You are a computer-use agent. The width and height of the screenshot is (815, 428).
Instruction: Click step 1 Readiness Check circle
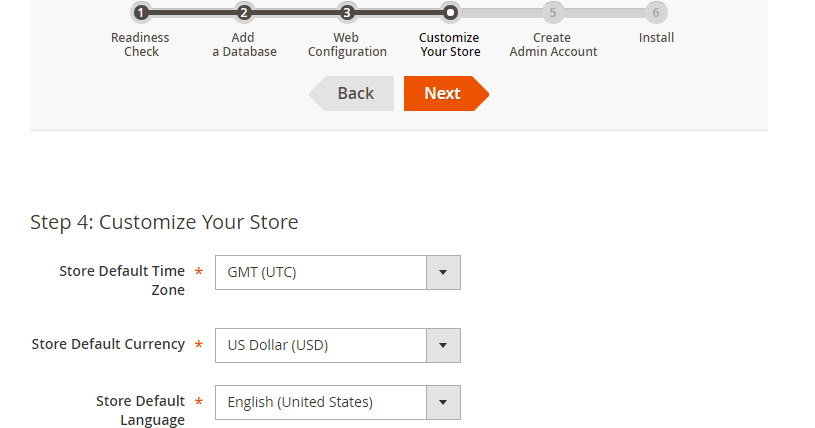[141, 13]
